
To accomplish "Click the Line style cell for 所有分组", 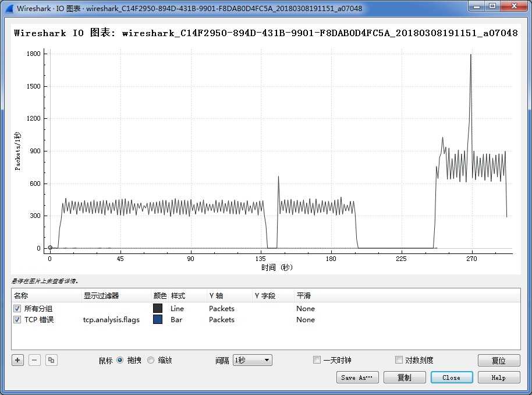I will (x=177, y=308).
